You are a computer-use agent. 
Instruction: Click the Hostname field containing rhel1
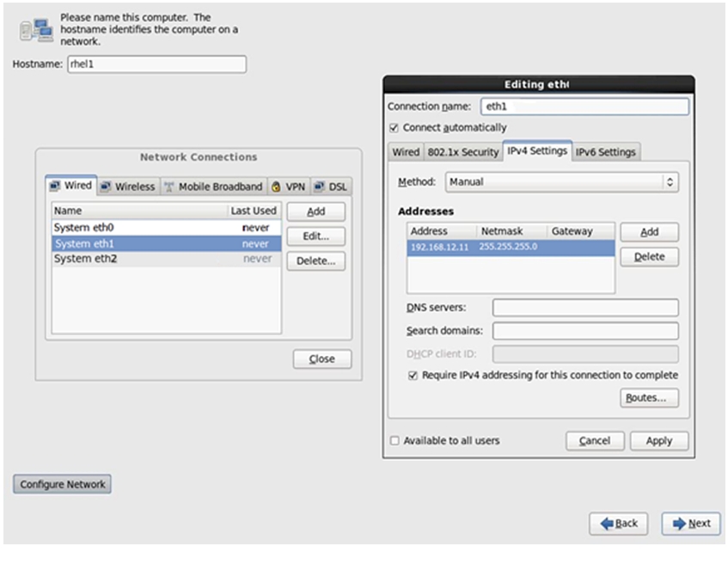pyautogui.click(x=157, y=64)
